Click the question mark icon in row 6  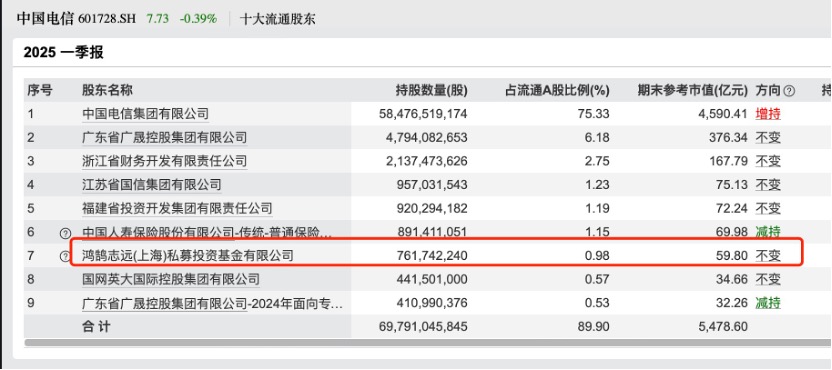pyautogui.click(x=65, y=233)
